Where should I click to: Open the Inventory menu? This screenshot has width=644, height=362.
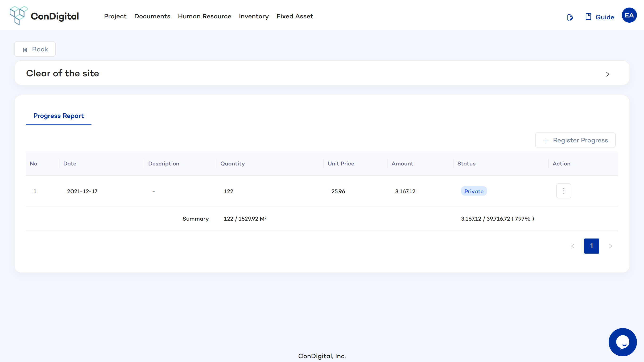coord(253,16)
